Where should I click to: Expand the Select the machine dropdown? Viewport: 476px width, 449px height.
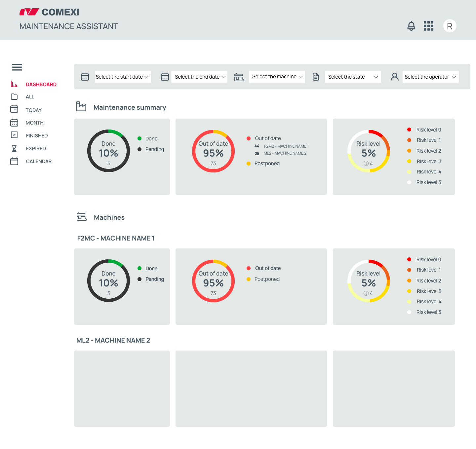[x=277, y=77]
